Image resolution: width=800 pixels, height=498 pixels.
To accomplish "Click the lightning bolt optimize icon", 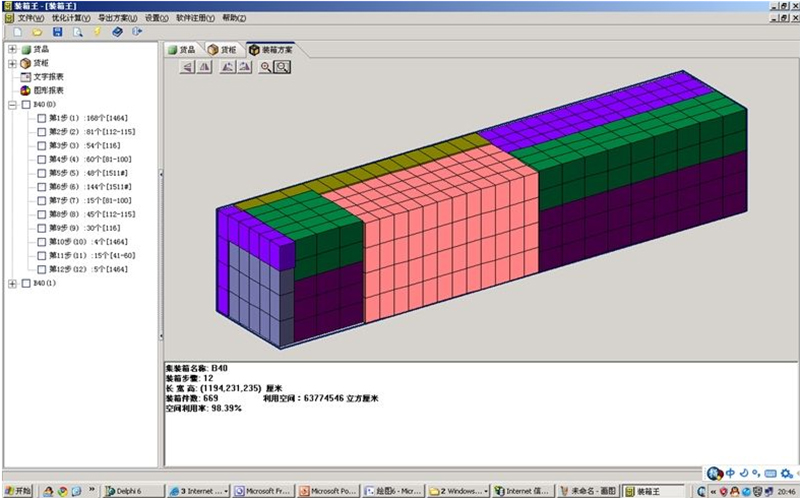I will 97,32.
